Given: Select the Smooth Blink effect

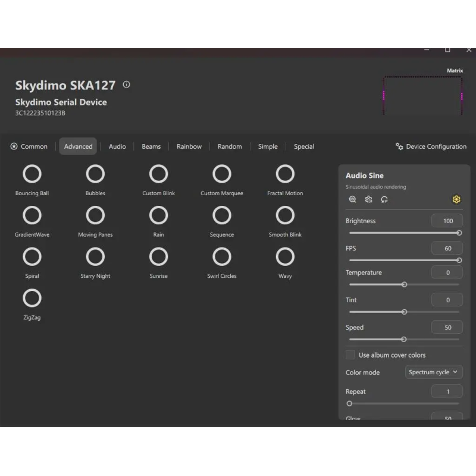Looking at the screenshot, I should pos(285,215).
